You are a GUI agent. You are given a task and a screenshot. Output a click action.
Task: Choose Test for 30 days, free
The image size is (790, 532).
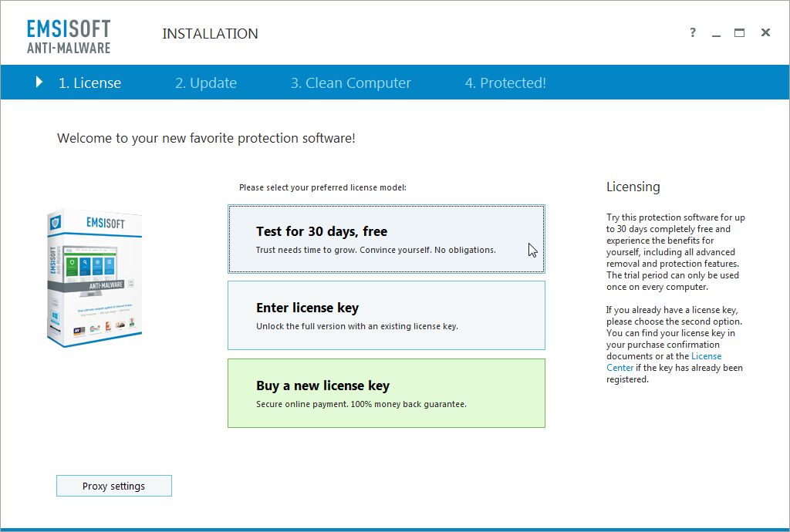click(x=386, y=239)
